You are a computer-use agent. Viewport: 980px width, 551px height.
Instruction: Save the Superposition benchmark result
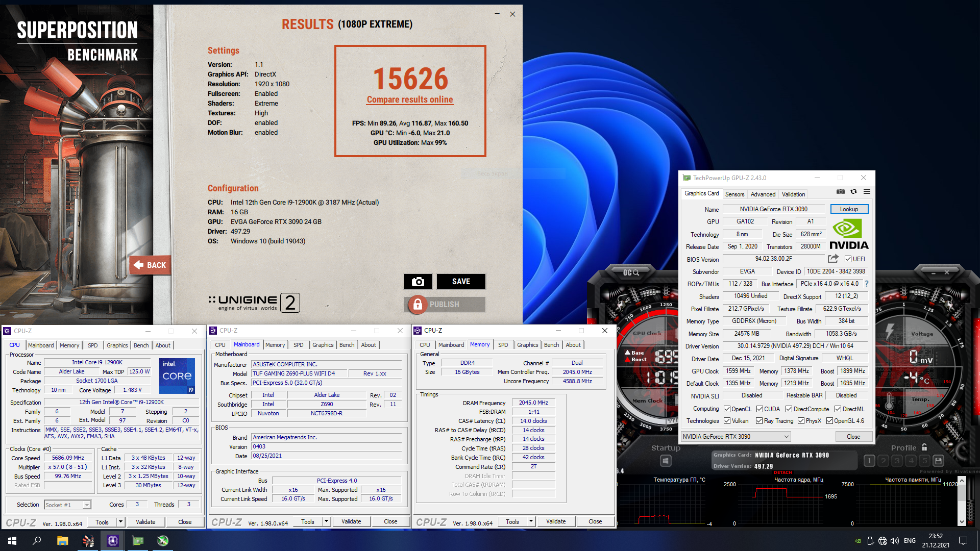coord(461,281)
